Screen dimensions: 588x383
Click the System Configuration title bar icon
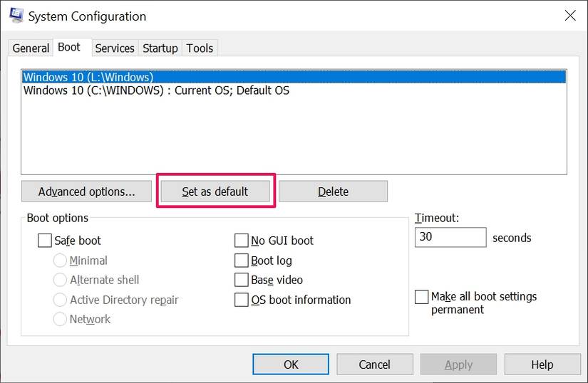16,16
